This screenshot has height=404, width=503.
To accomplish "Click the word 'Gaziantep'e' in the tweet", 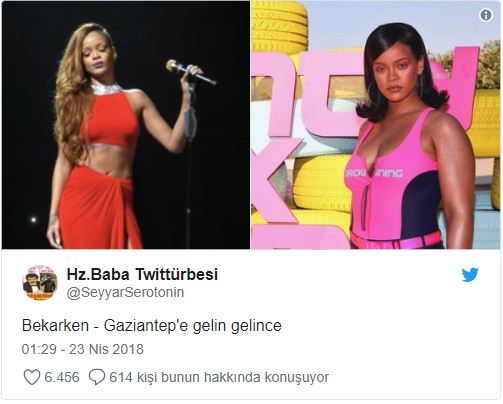I will (146, 326).
